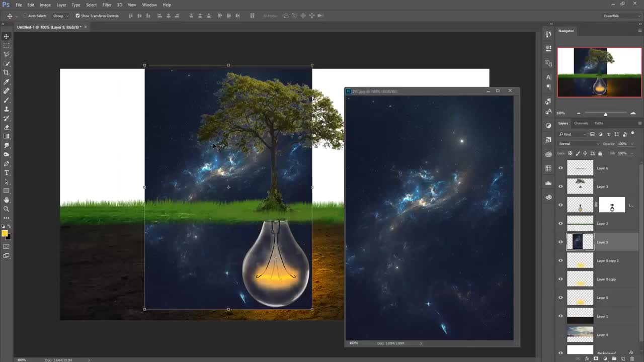Select the Zoom tool

pos(6,209)
